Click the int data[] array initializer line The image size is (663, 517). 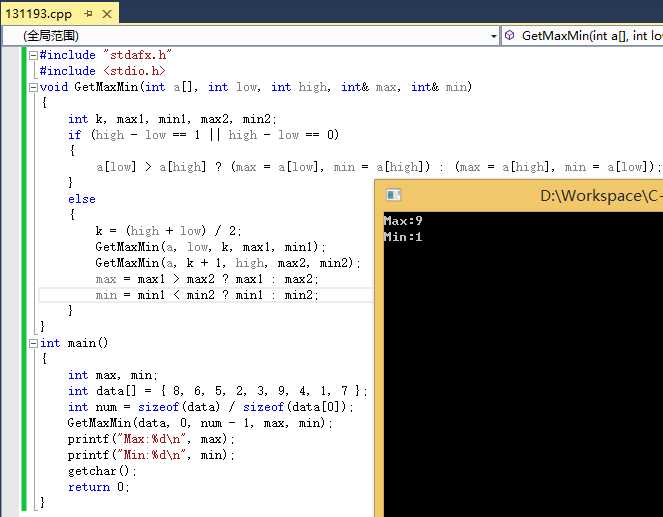[x=218, y=391]
